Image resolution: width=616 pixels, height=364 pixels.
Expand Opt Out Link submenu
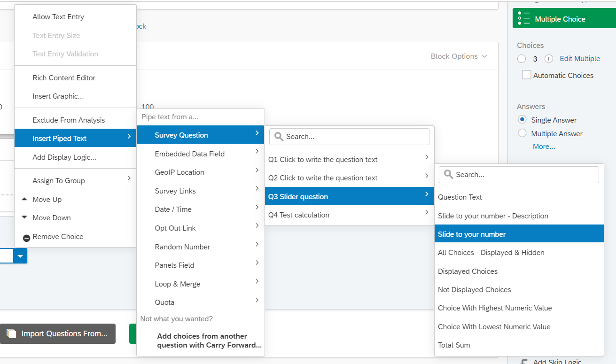(x=257, y=225)
